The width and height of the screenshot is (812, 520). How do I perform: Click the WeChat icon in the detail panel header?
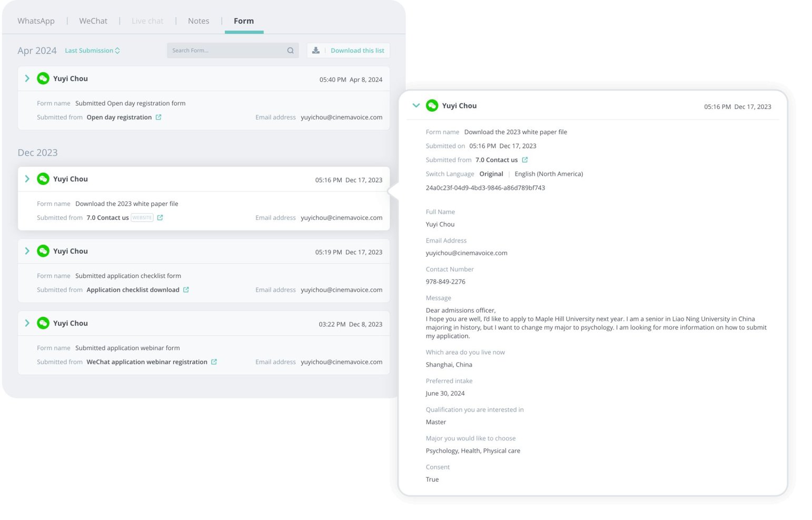[x=432, y=105]
